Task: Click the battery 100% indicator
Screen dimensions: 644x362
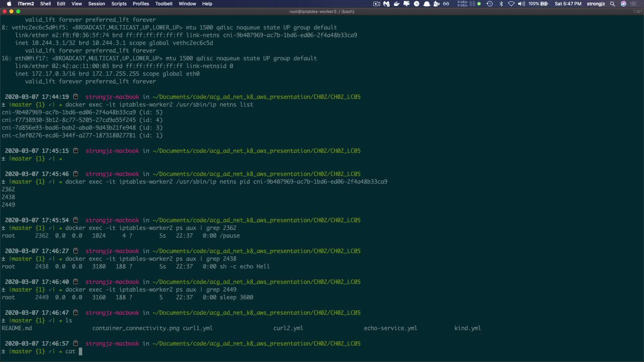Action: click(x=538, y=4)
